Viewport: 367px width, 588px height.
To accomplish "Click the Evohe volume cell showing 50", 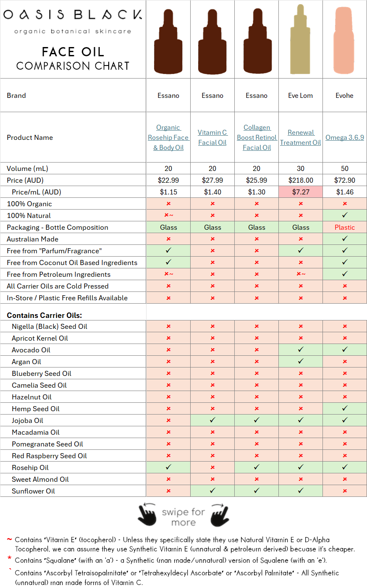I will (345, 168).
